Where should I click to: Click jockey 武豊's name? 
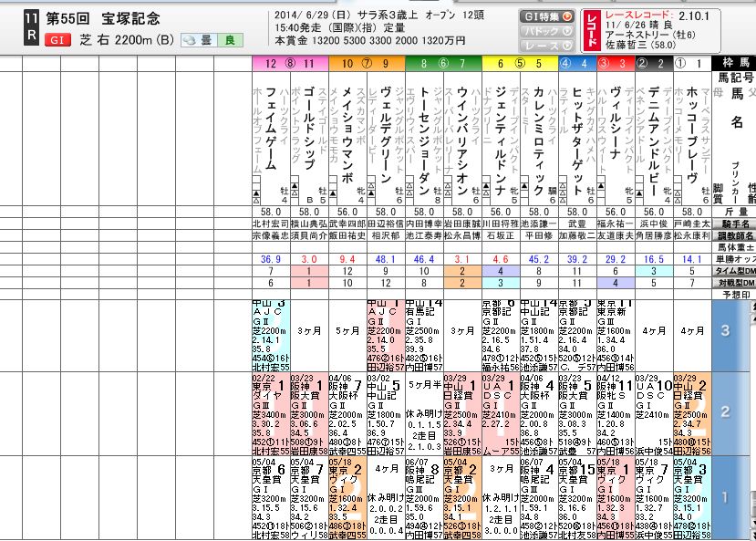click(x=577, y=224)
